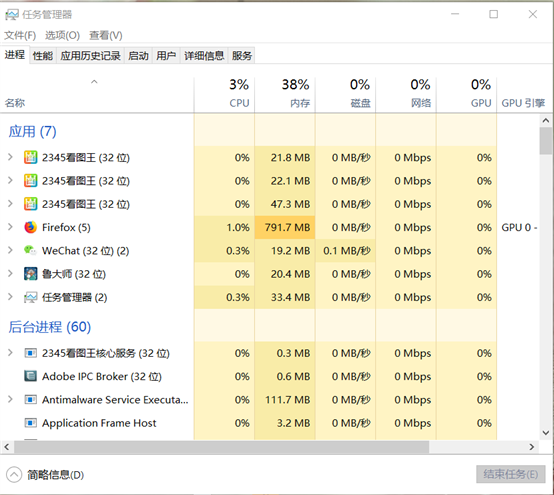This screenshot has height=495, width=554.
Task: Click the Adobe IPC Broker icon
Action: pyautogui.click(x=30, y=376)
